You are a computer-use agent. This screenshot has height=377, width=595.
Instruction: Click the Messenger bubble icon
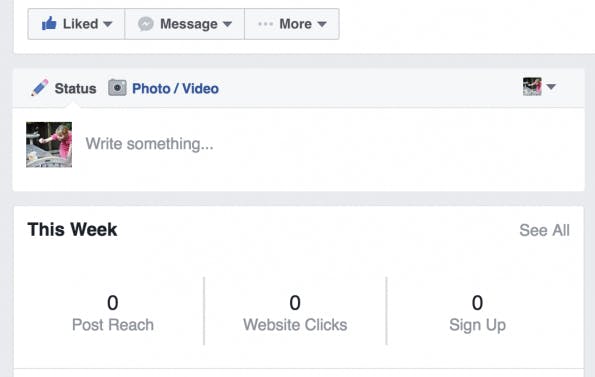pyautogui.click(x=146, y=24)
